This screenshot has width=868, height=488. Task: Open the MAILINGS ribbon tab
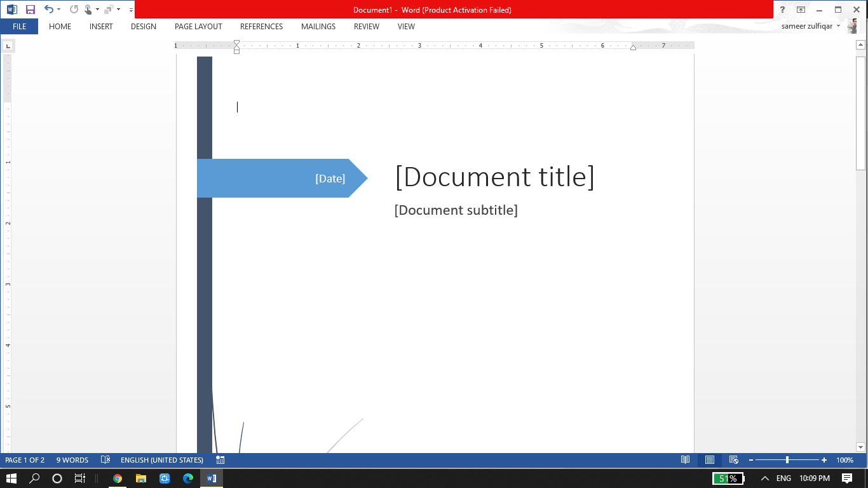coord(318,26)
